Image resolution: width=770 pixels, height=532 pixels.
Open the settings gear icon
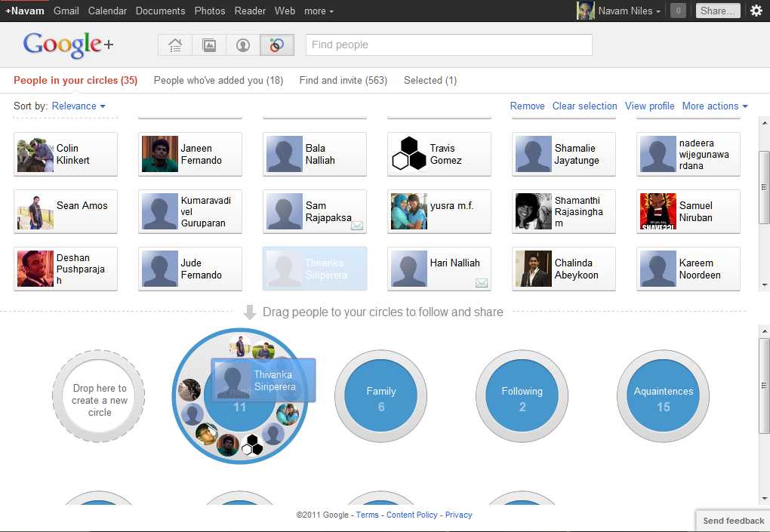coord(756,11)
